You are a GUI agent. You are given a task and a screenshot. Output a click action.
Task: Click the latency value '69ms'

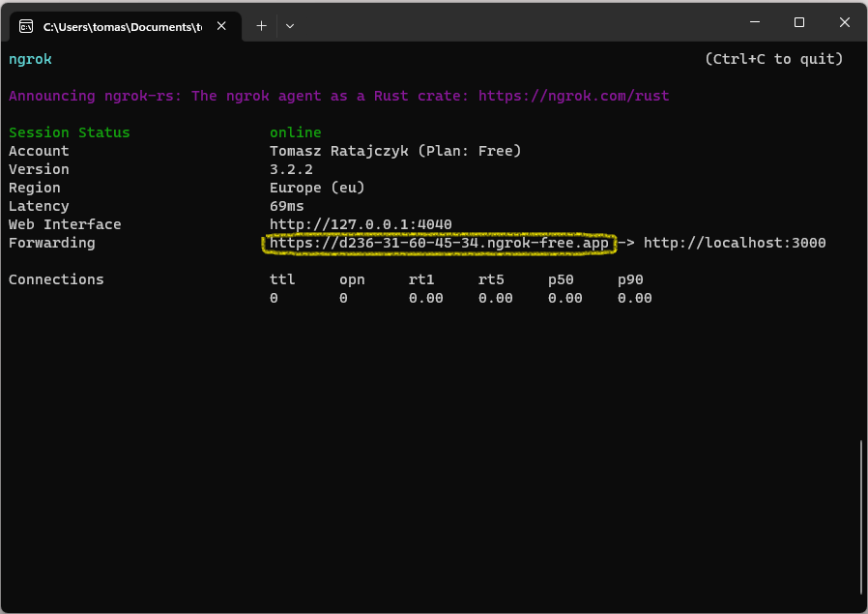point(287,206)
